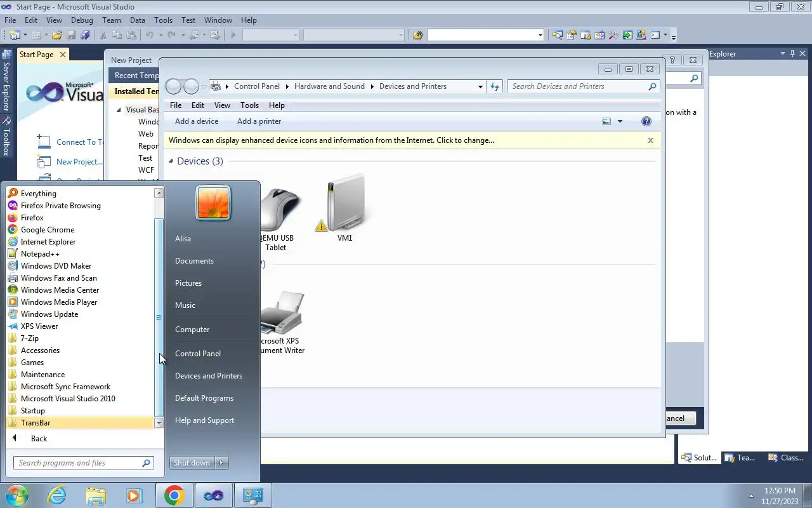Click Visual Studio icon on taskbar
Viewport: 812px width, 508px height.
click(x=213, y=495)
